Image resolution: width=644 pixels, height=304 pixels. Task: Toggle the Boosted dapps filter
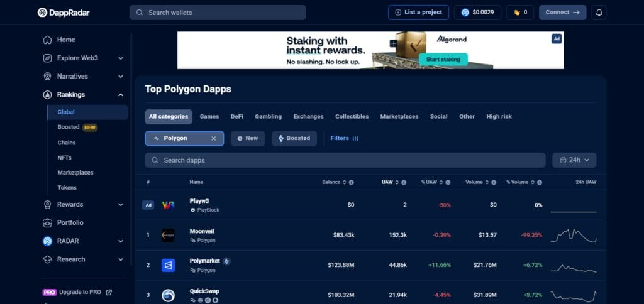pos(294,138)
